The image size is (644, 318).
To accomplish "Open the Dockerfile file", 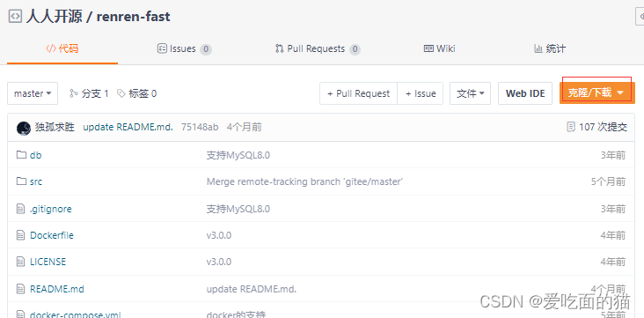I will pyautogui.click(x=52, y=235).
